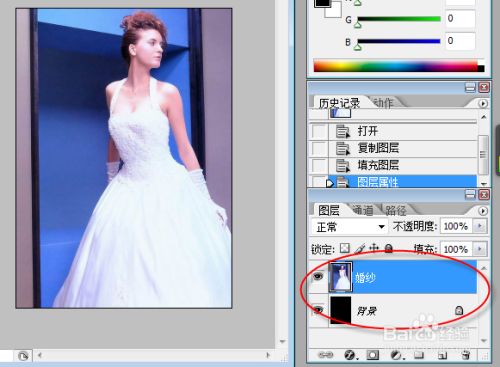The width and height of the screenshot is (500, 367).
Task: Click the 填充 100% field
Action: coord(456,249)
